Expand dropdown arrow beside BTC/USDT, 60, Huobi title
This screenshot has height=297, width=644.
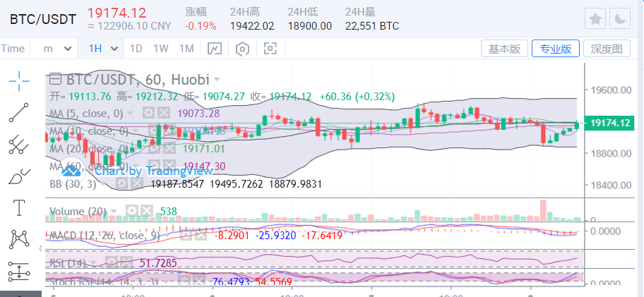(x=217, y=79)
